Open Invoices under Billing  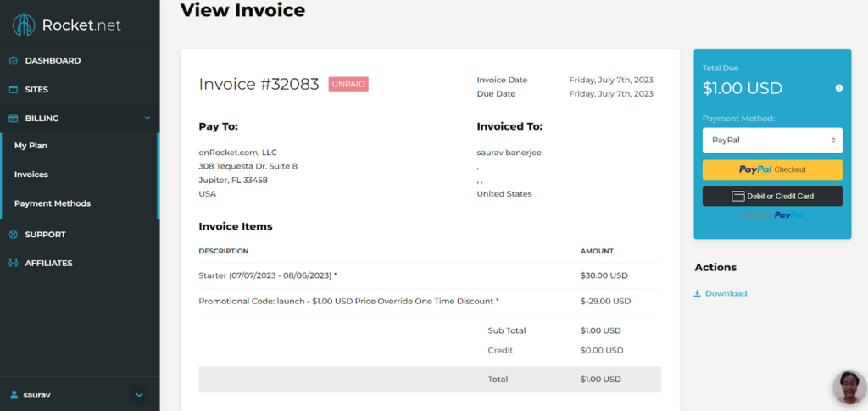pos(31,175)
